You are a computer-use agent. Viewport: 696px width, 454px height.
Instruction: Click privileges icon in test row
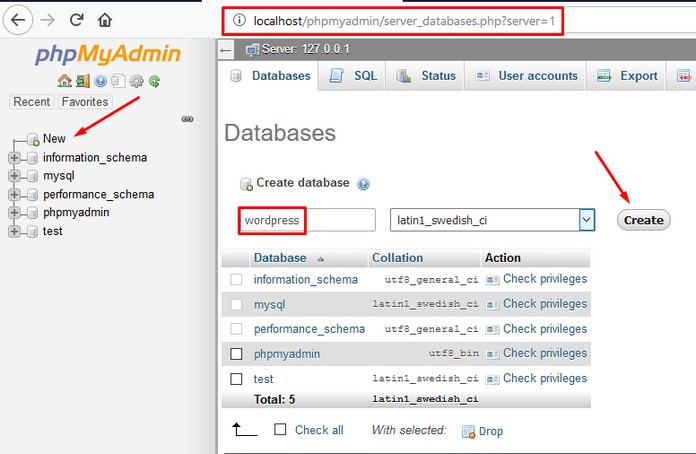coord(492,379)
